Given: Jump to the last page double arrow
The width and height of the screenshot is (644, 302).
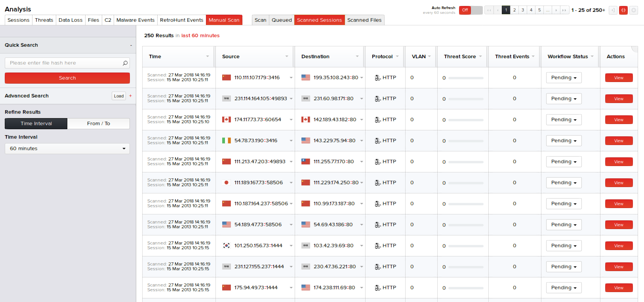Looking at the screenshot, I should 564,10.
